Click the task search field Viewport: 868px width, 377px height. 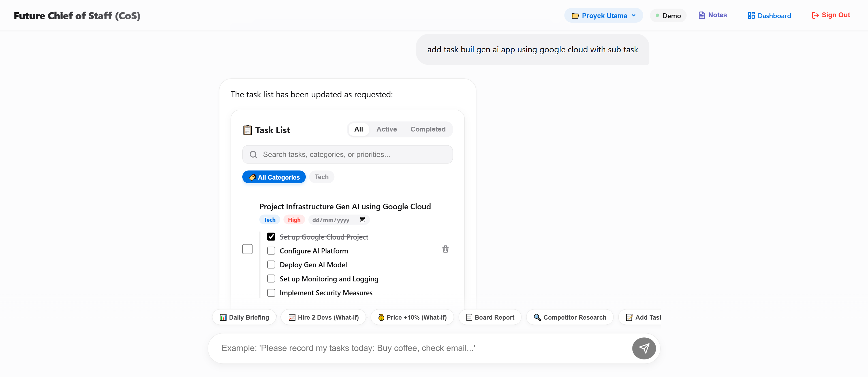point(347,154)
